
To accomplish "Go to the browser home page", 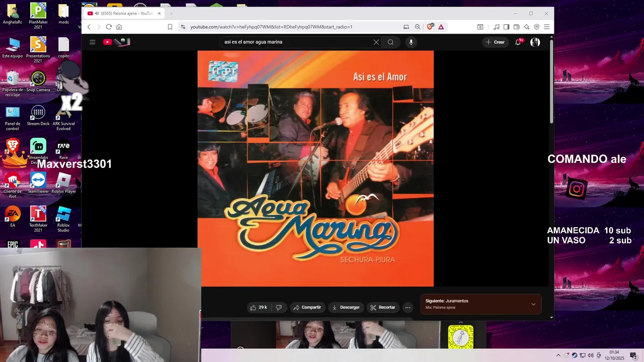I will [x=119, y=27].
